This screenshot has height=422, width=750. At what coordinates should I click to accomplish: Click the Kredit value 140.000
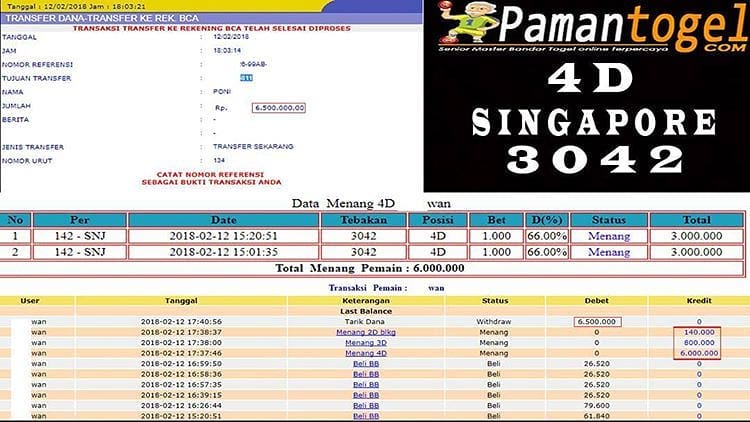coord(699,332)
